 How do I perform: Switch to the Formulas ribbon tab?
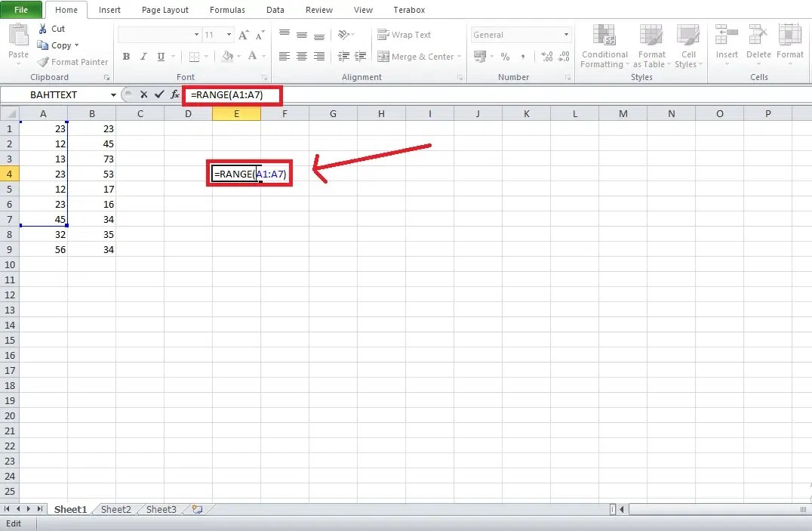(x=226, y=9)
